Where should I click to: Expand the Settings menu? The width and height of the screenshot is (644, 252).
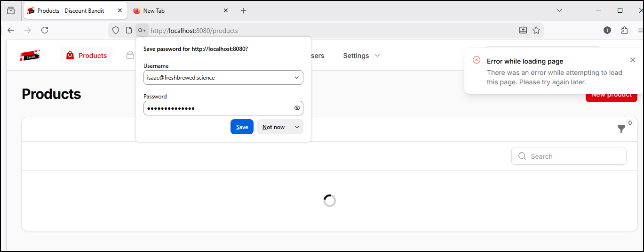click(361, 56)
